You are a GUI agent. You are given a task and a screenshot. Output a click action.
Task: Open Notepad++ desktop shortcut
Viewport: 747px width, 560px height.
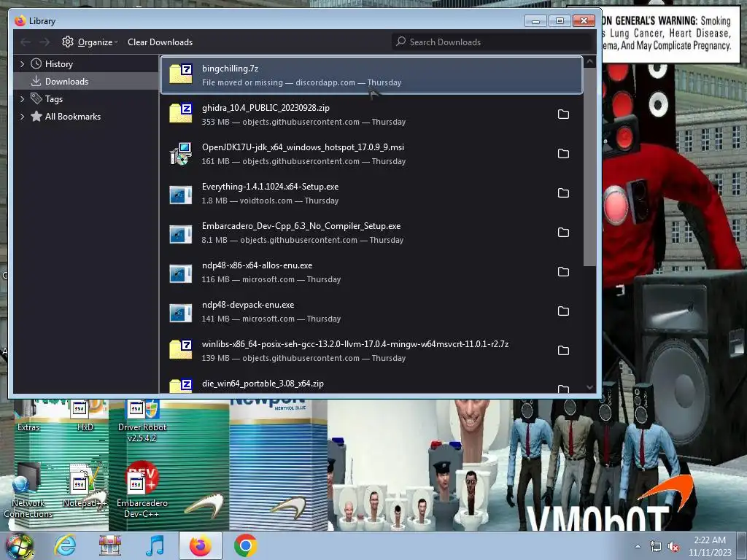[x=85, y=486]
